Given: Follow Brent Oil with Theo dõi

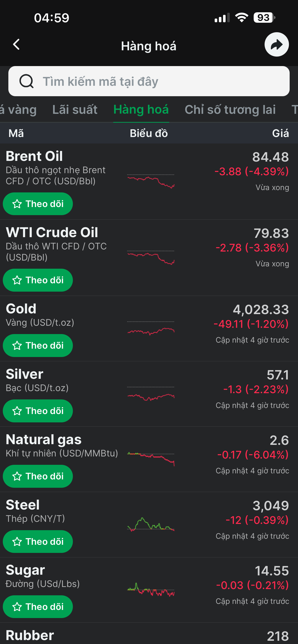Looking at the screenshot, I should [38, 204].
